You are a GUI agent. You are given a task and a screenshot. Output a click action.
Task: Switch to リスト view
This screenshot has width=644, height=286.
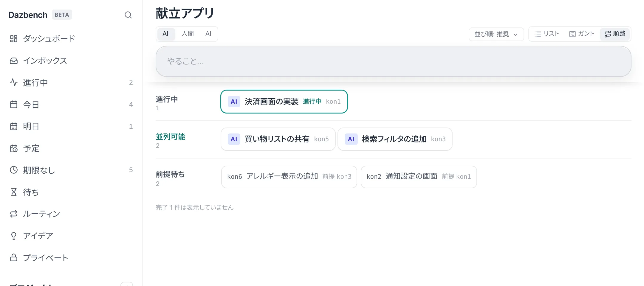click(x=547, y=34)
